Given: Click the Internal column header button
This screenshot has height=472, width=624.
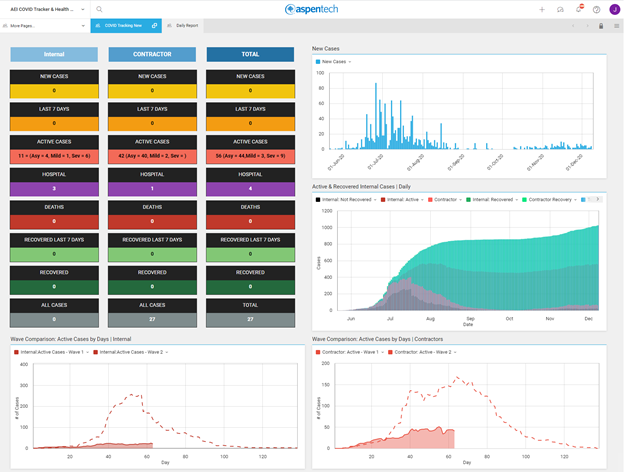Looking at the screenshot, I should pos(54,54).
